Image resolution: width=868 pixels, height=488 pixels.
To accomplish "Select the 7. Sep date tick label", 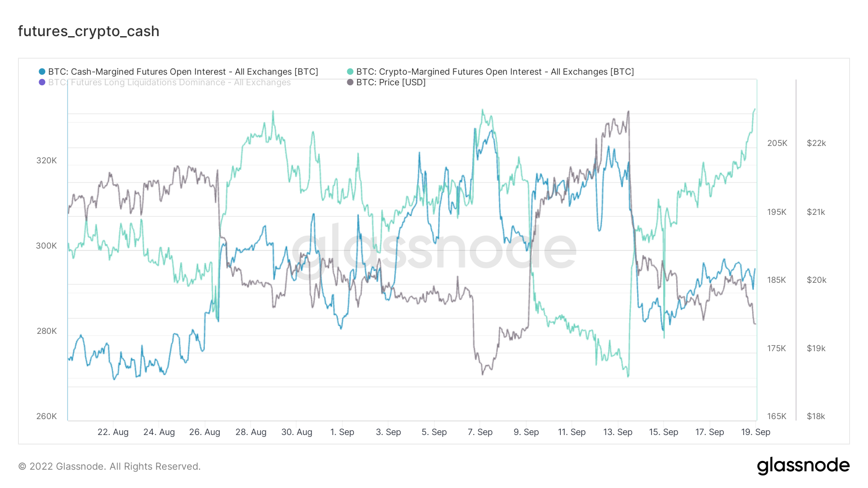I will click(x=480, y=432).
